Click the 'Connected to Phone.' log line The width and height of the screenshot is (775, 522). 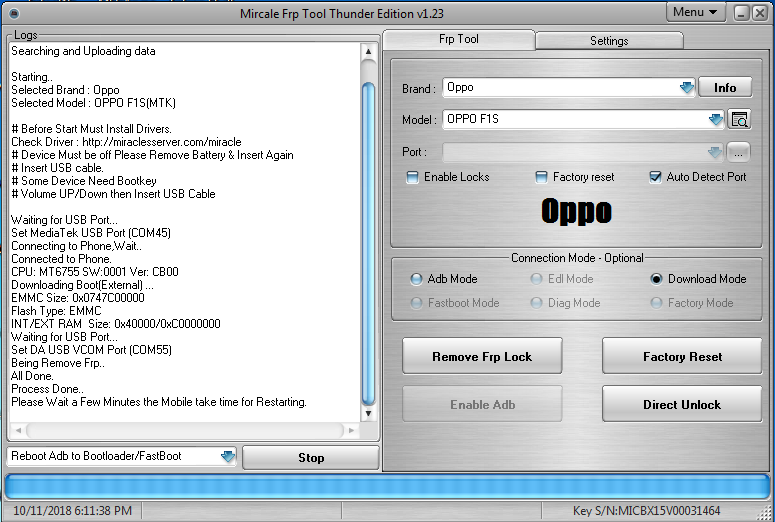click(61, 259)
